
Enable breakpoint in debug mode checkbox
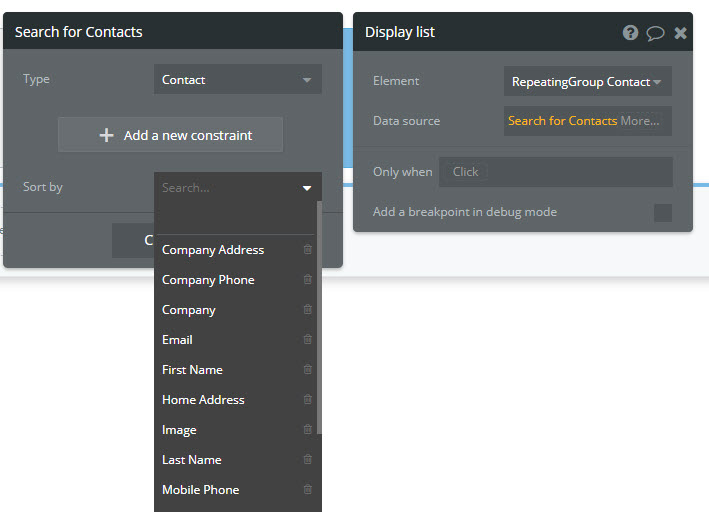click(662, 212)
